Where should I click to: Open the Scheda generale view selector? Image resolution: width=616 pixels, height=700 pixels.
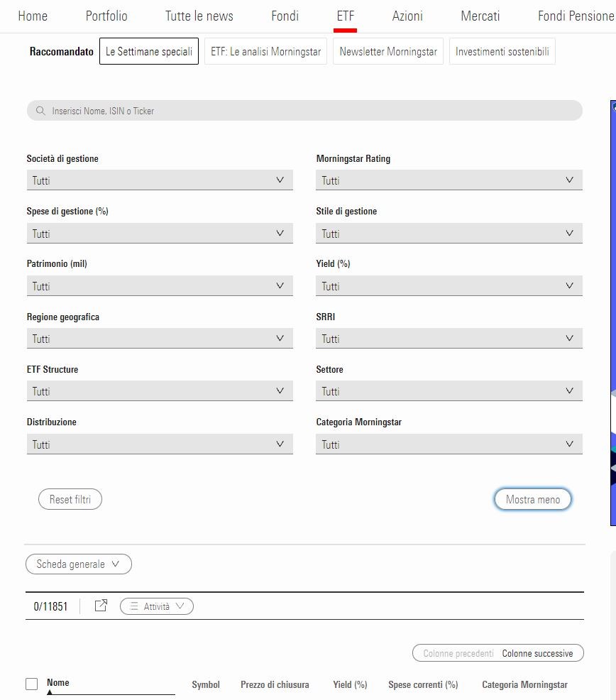pyautogui.click(x=79, y=564)
